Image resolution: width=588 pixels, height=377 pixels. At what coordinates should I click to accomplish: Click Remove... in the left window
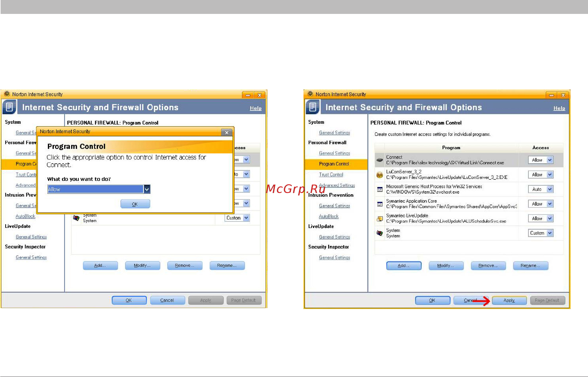[185, 266]
